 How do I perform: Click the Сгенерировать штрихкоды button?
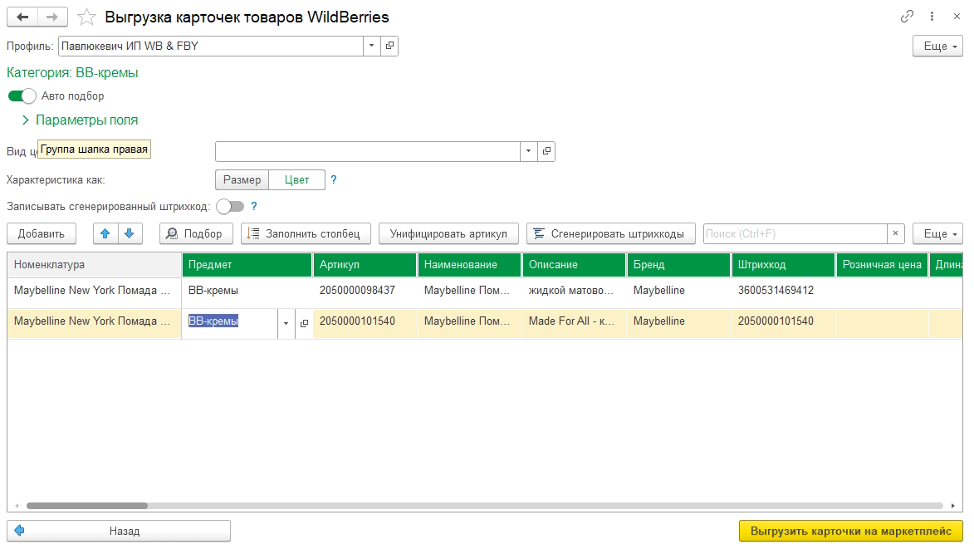(610, 233)
